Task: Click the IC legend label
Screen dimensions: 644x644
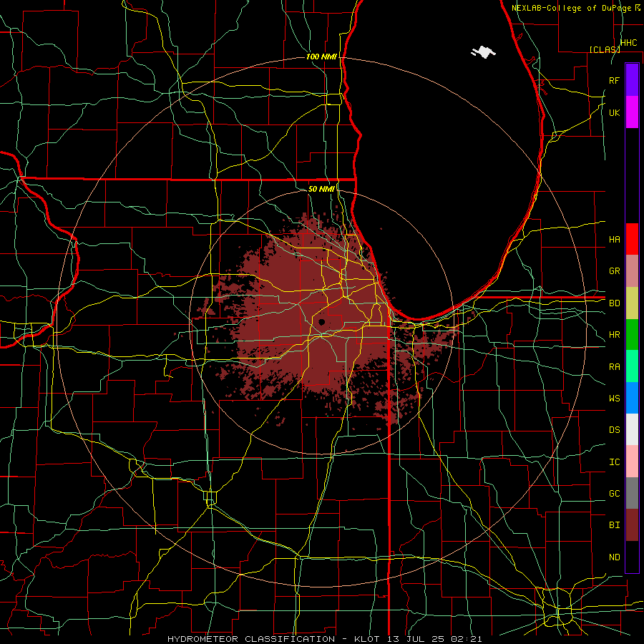Action: (615, 462)
